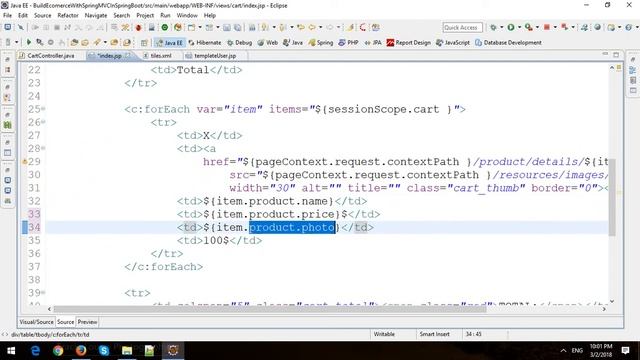Open dropdown next to green Run button
This screenshot has width=640, height=360.
tap(519, 27)
